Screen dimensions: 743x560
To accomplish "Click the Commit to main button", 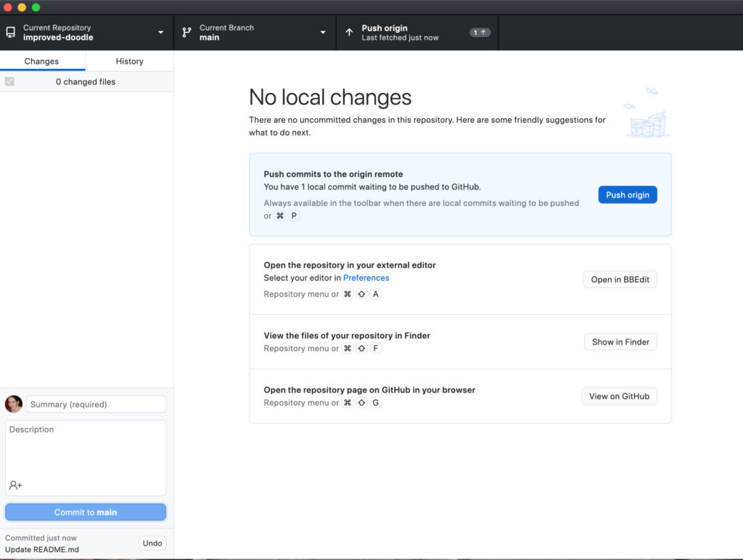I will point(86,512).
